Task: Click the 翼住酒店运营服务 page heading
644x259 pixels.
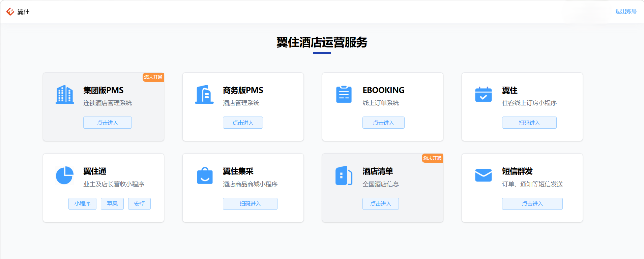Action: pyautogui.click(x=322, y=42)
